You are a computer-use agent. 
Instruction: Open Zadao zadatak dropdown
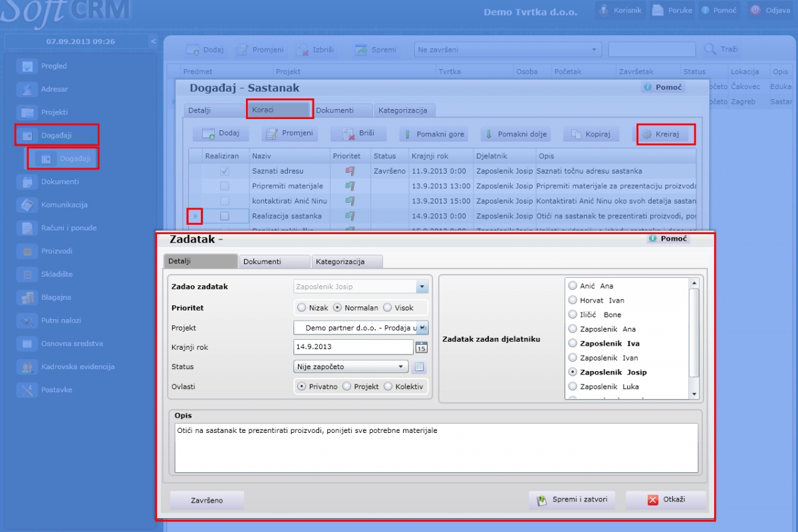pyautogui.click(x=422, y=287)
